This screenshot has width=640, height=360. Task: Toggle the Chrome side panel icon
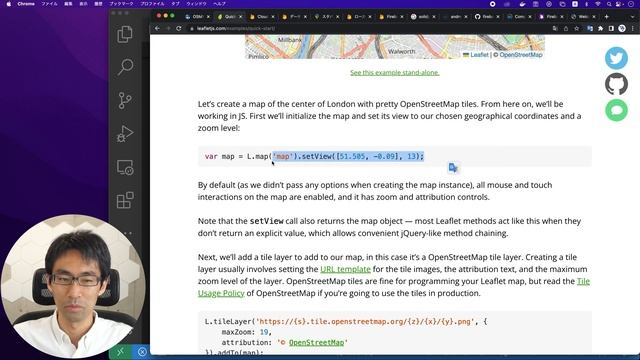coord(611,29)
